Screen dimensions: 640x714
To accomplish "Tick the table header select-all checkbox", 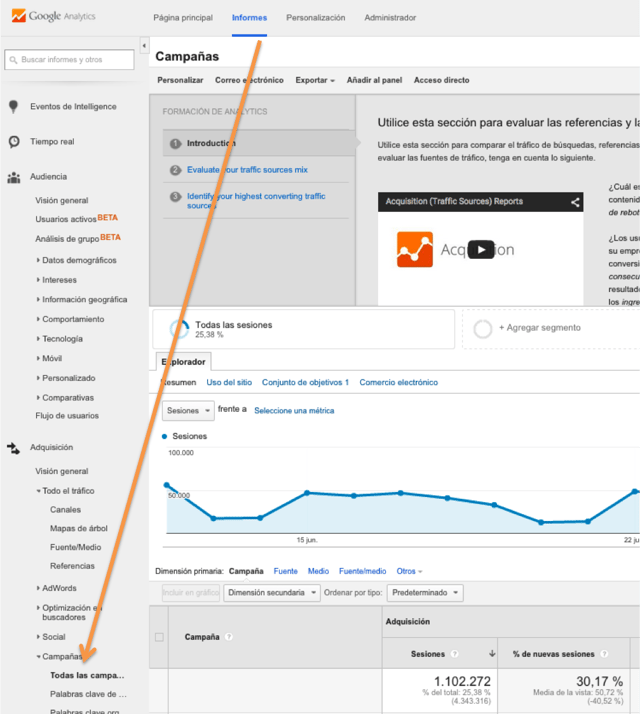I will point(159,637).
